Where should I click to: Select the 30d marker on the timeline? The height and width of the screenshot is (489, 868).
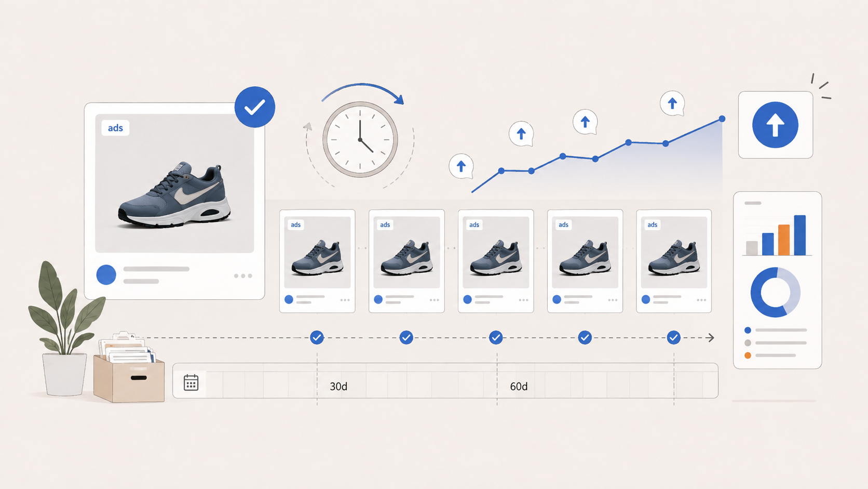(338, 387)
